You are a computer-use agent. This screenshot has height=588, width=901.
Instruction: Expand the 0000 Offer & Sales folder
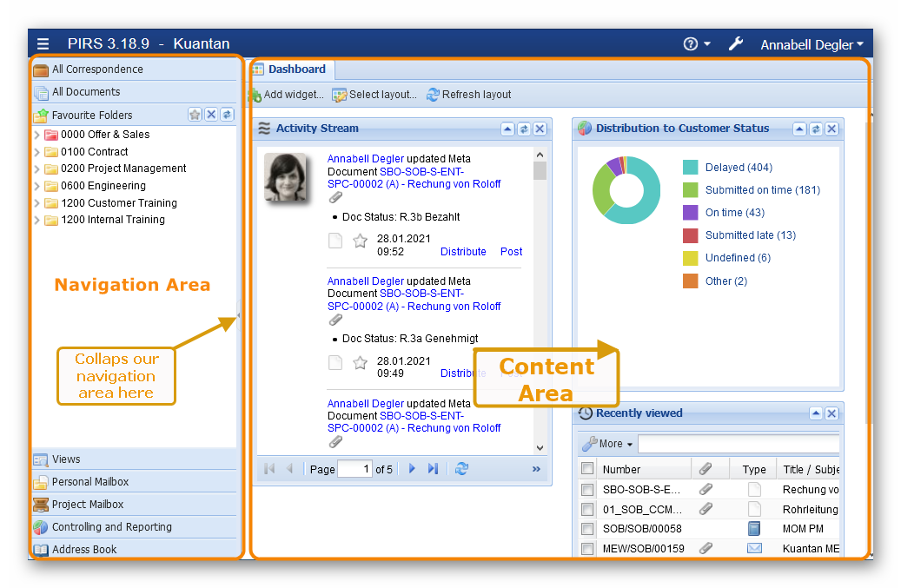[36, 135]
